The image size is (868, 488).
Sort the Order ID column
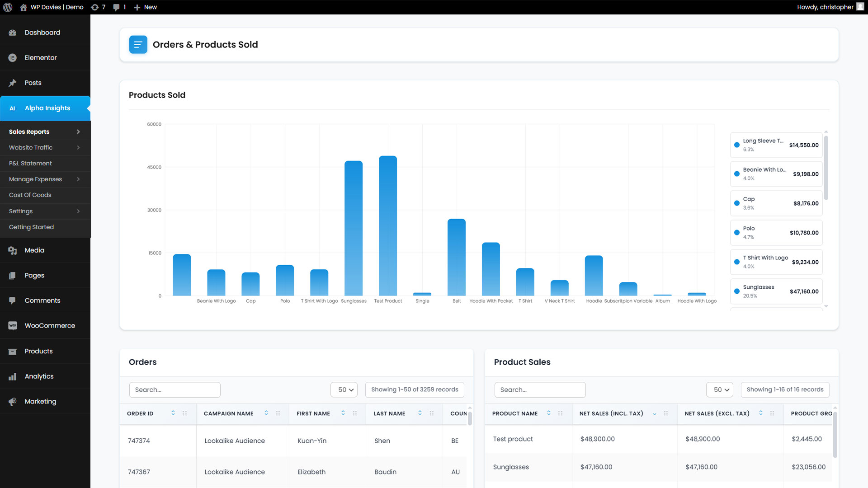[173, 413]
